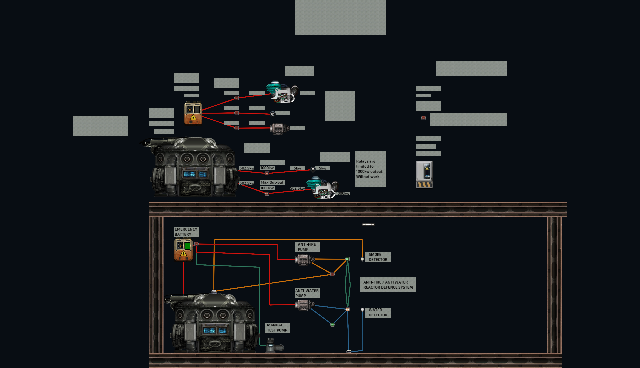Select the square blank panel right of the upper pump
640x368 pixels.
340,106
